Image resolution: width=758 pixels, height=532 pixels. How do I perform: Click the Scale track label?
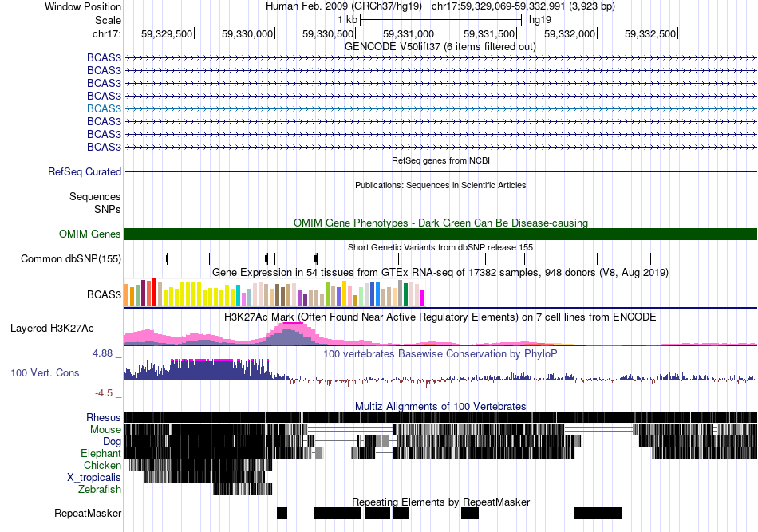(108, 20)
